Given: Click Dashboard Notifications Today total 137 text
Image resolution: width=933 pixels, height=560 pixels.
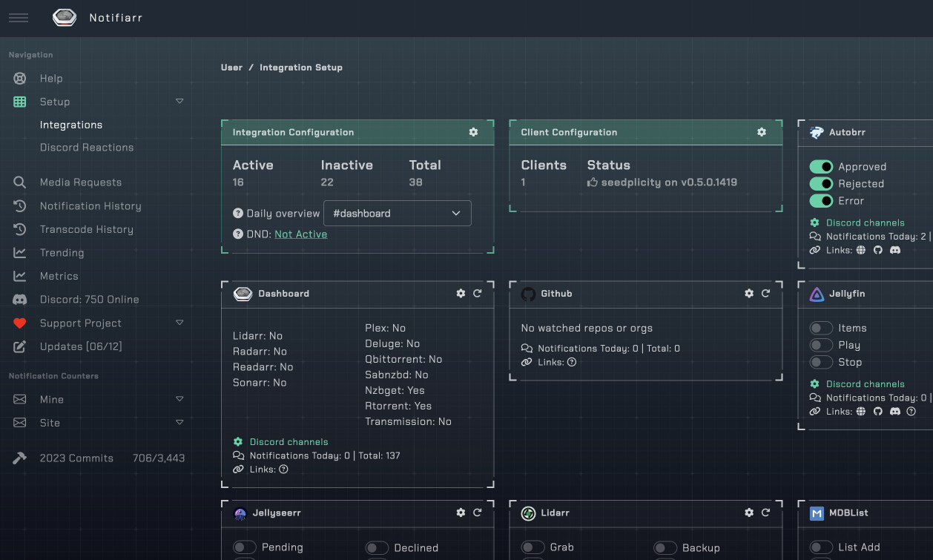Looking at the screenshot, I should click(325, 455).
